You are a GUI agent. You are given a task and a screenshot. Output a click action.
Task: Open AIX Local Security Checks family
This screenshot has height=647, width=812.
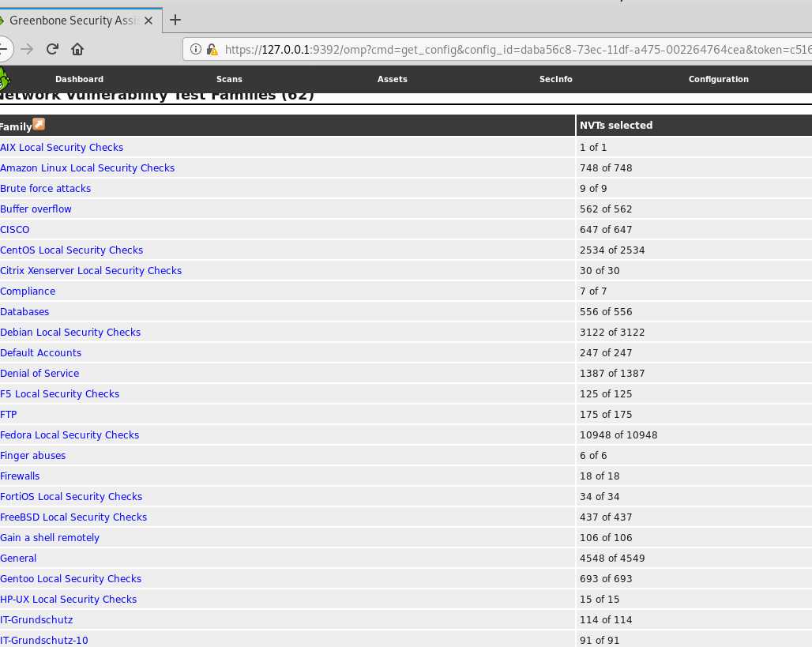point(62,147)
